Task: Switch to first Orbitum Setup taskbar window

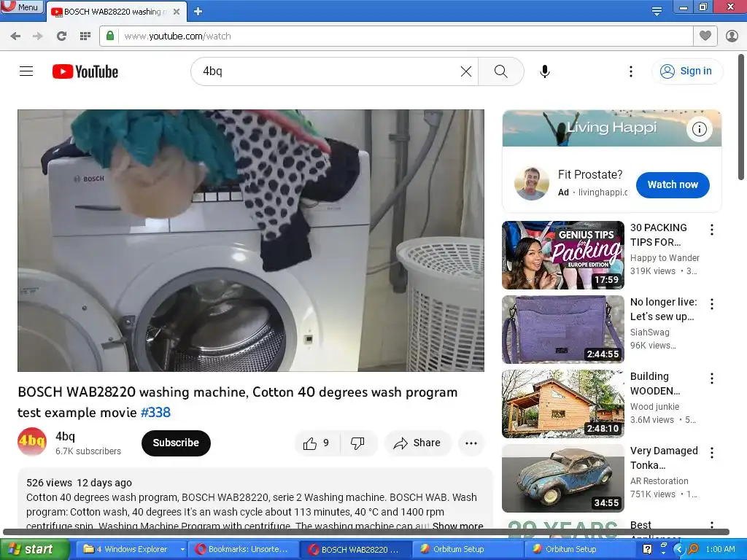Action: pyautogui.click(x=468, y=549)
